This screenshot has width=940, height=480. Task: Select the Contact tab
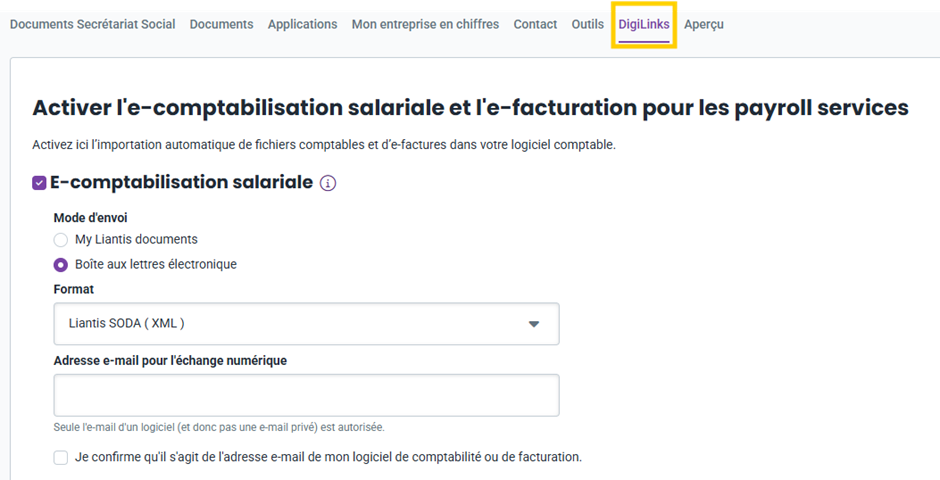[x=535, y=25]
